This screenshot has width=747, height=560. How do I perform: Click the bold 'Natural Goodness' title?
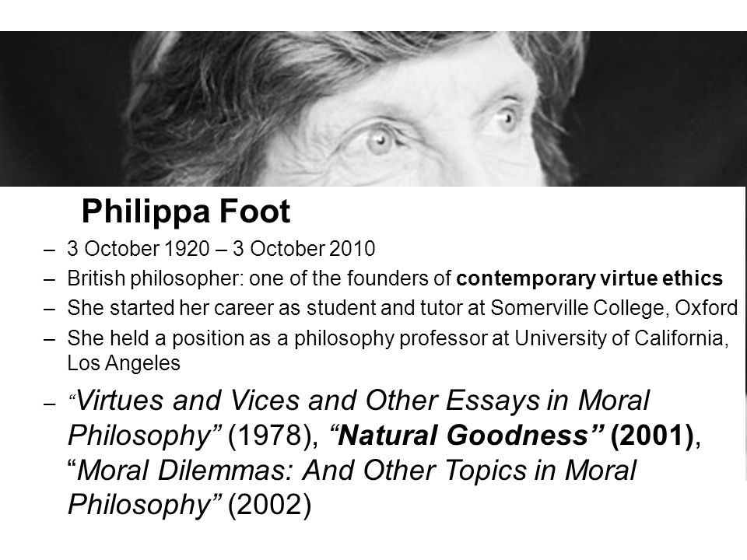click(x=467, y=436)
